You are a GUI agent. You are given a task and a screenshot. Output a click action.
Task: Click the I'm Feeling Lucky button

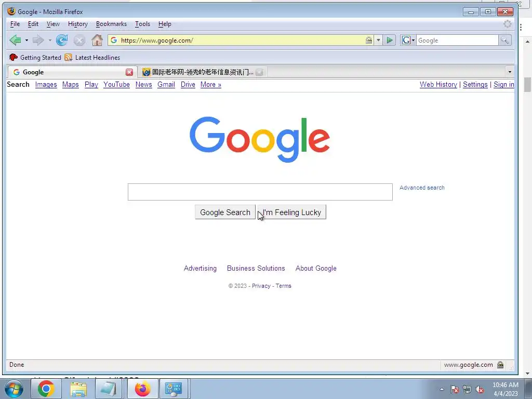point(292,212)
